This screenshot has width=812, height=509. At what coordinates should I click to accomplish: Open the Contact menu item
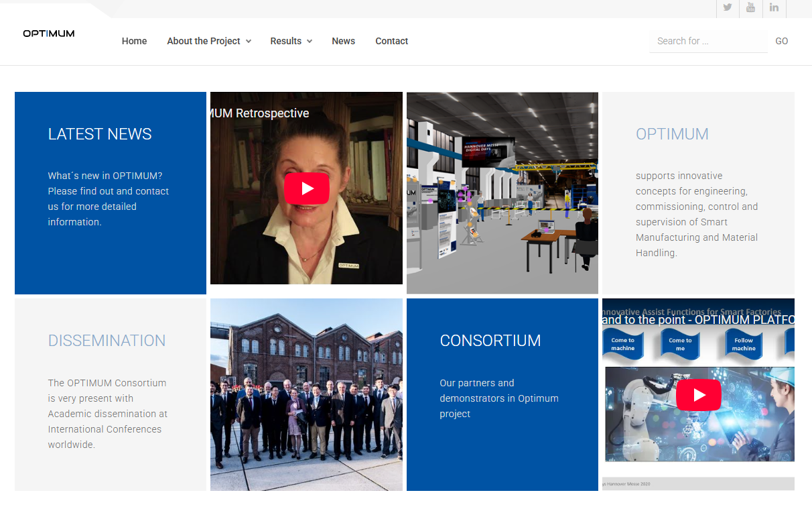391,41
